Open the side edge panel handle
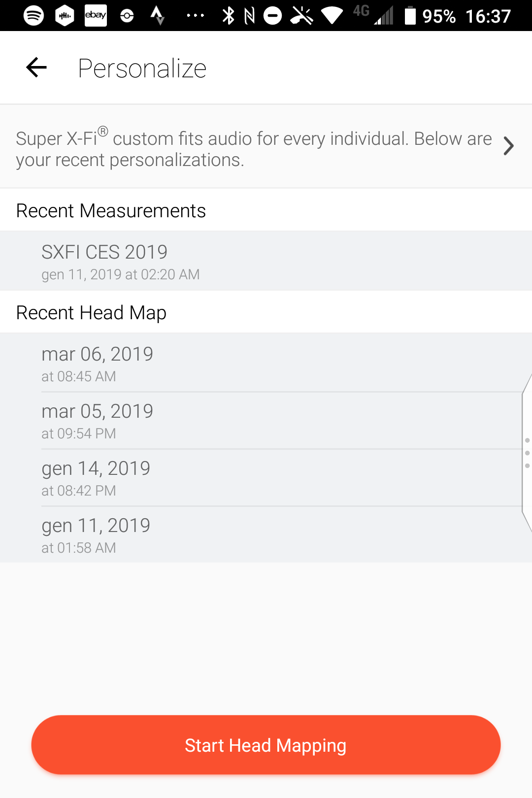This screenshot has height=798, width=532. pos(527,453)
